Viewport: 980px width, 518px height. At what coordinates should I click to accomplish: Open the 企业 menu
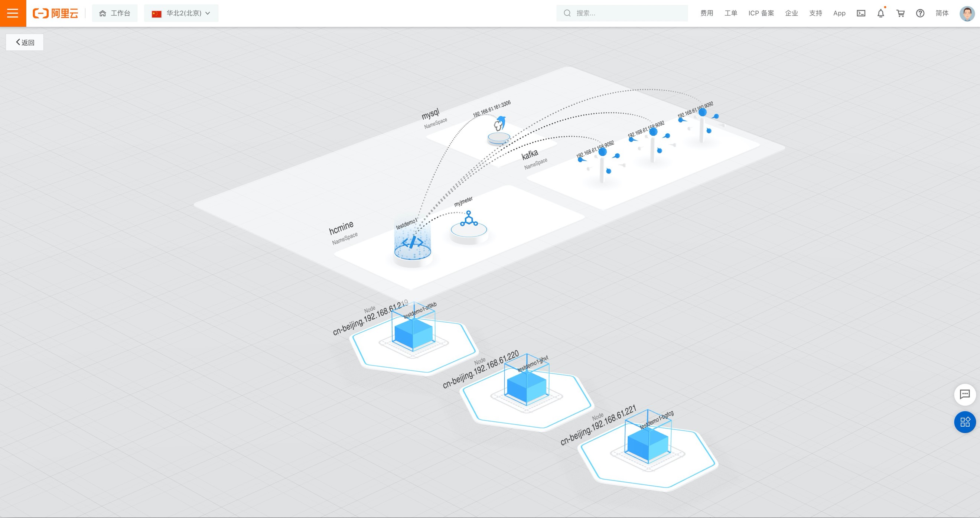point(791,13)
